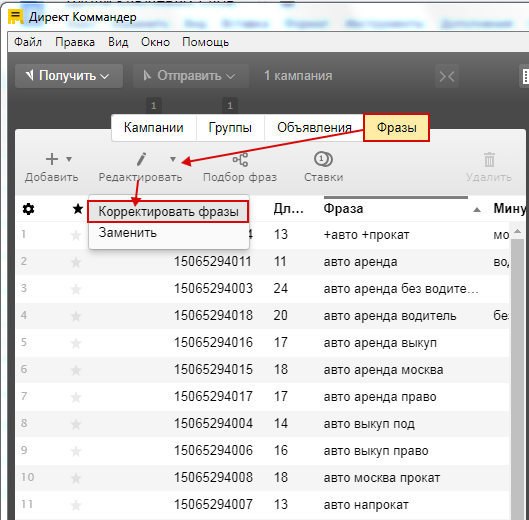Switch to the Кампании tab
This screenshot has height=520, width=529.
154,128
